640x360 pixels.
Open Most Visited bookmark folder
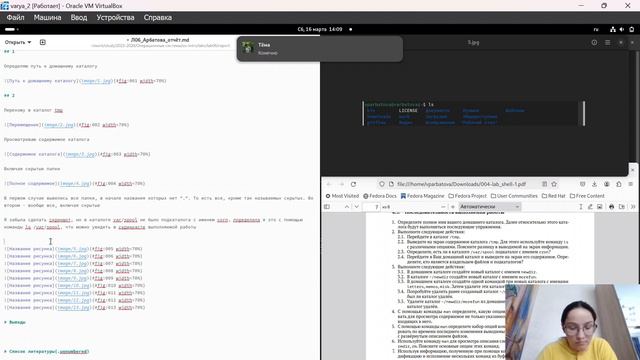(x=342, y=196)
